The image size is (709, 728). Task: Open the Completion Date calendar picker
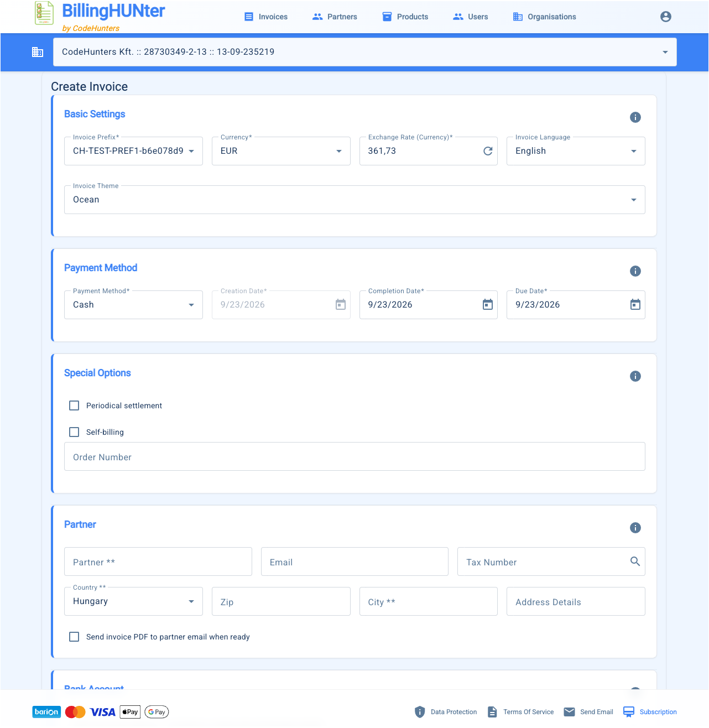click(488, 305)
